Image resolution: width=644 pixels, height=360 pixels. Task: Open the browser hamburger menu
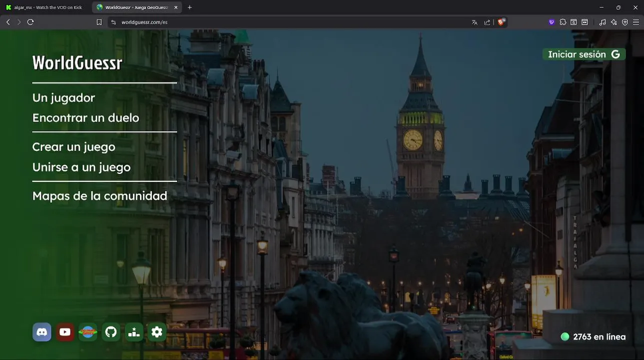pyautogui.click(x=636, y=22)
